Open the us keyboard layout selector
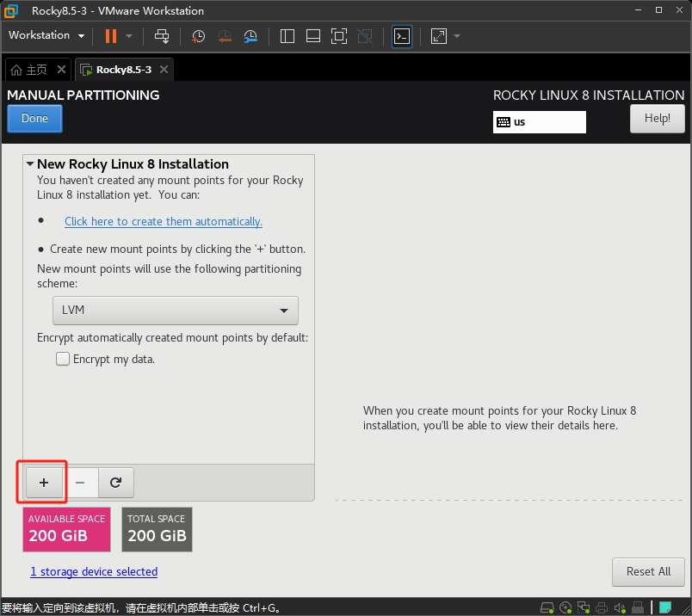 [x=540, y=122]
